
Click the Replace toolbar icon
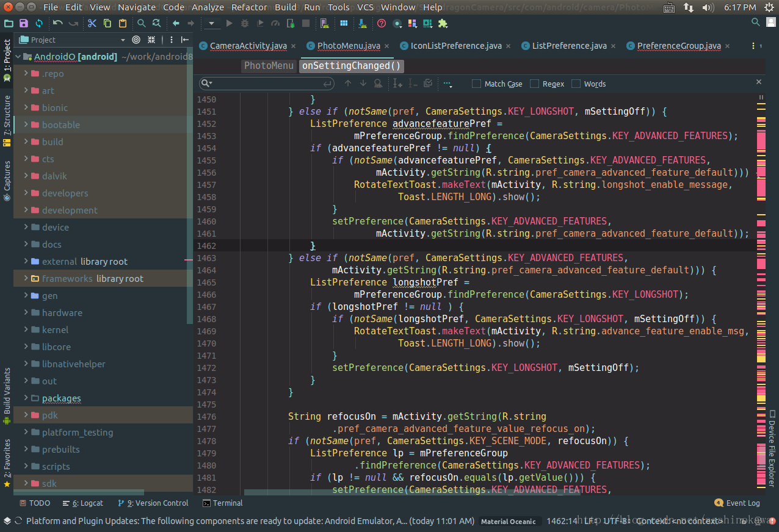click(x=157, y=23)
